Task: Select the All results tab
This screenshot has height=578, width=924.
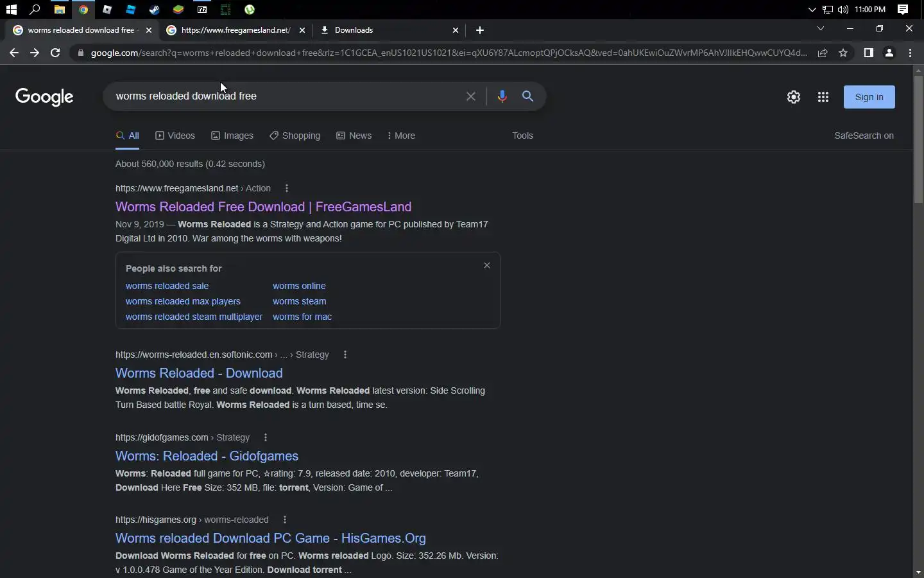Action: [128, 136]
